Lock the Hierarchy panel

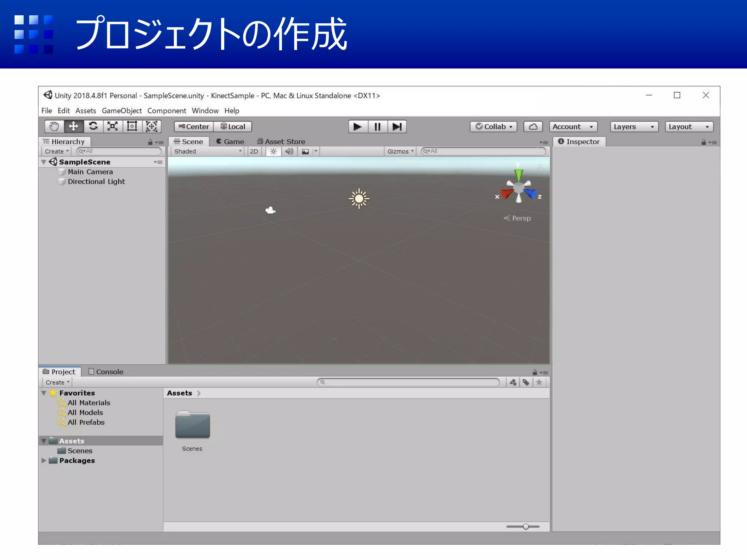(x=150, y=142)
